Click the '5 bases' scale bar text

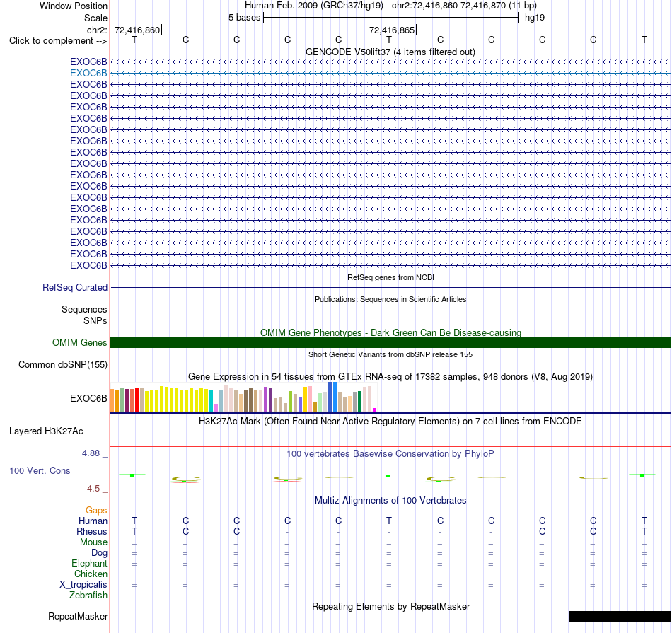click(x=244, y=18)
